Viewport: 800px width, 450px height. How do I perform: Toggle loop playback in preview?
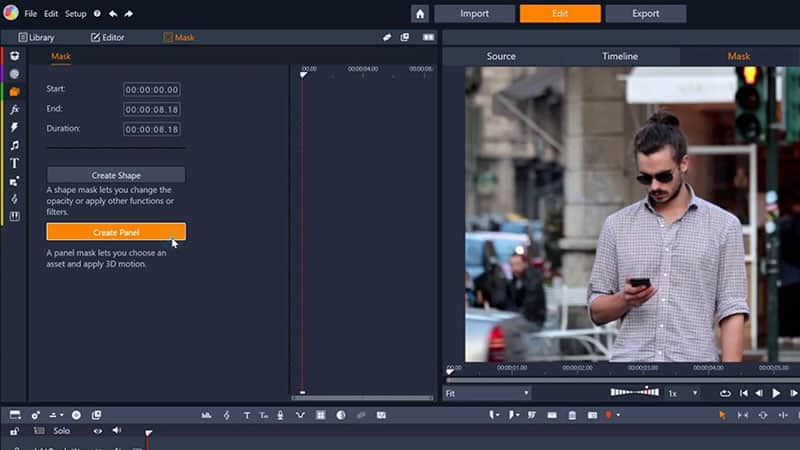(x=725, y=394)
